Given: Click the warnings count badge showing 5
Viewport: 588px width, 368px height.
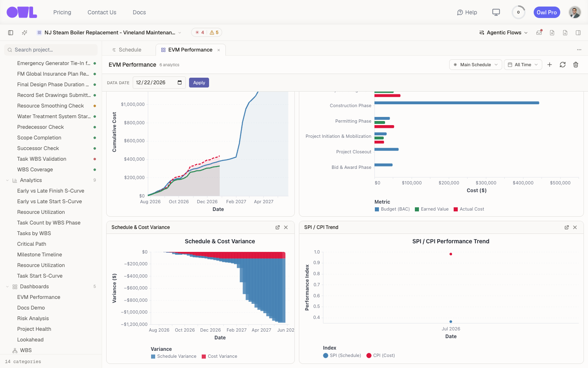Looking at the screenshot, I should pyautogui.click(x=214, y=33).
